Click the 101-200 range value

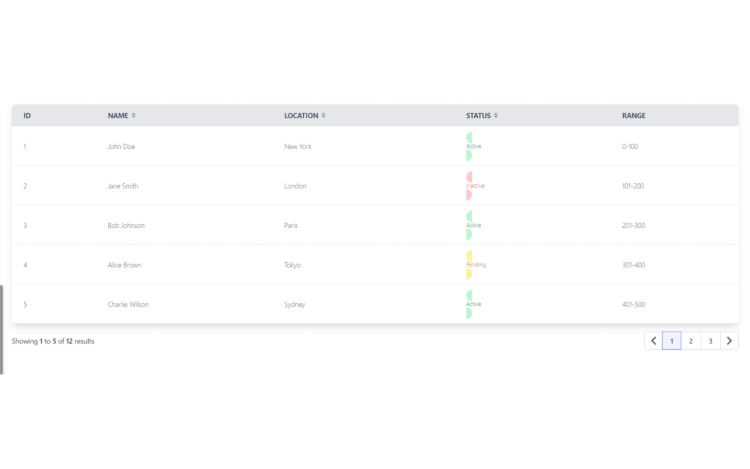(632, 186)
